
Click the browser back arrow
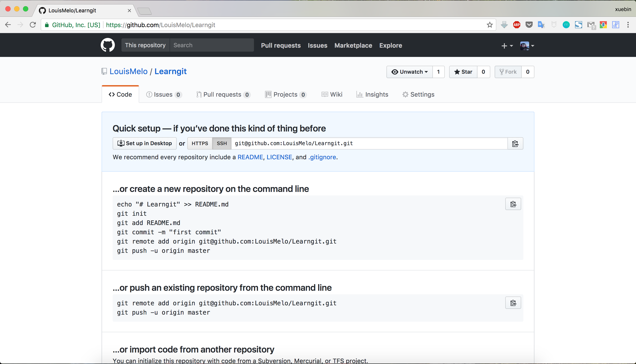(8, 25)
